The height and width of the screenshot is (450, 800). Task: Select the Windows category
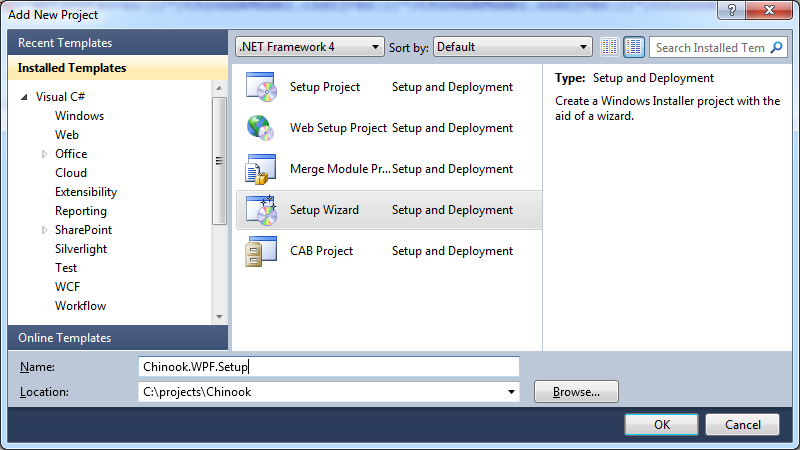tap(79, 116)
